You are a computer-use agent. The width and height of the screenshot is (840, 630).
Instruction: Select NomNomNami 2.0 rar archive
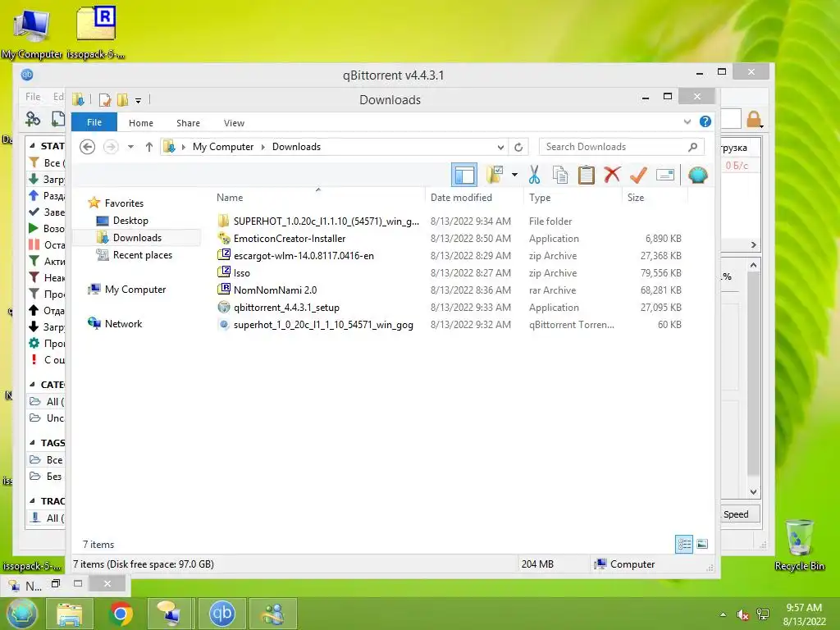click(275, 290)
